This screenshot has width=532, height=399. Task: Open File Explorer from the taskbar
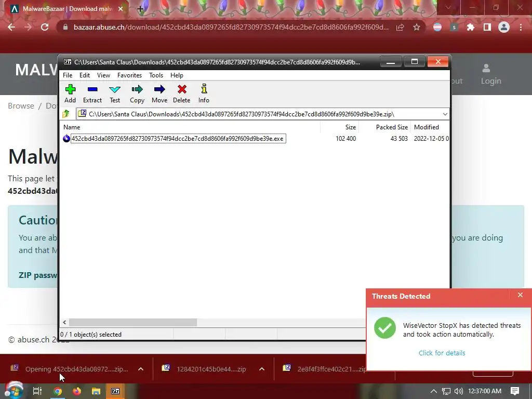point(96,391)
